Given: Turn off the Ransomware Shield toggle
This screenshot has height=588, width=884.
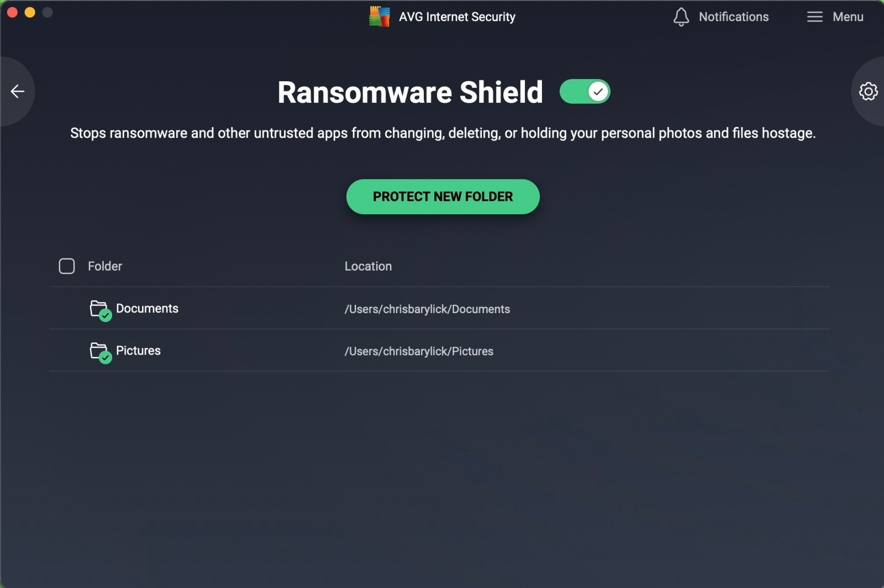Looking at the screenshot, I should tap(585, 92).
